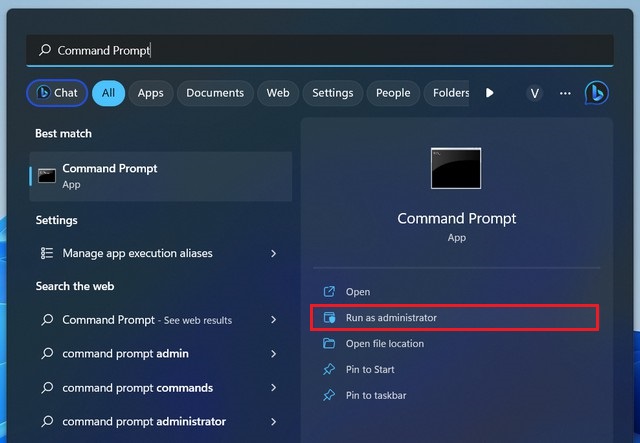This screenshot has width=640, height=443.
Task: Show more filter tabs with the arrow
Action: click(x=489, y=93)
